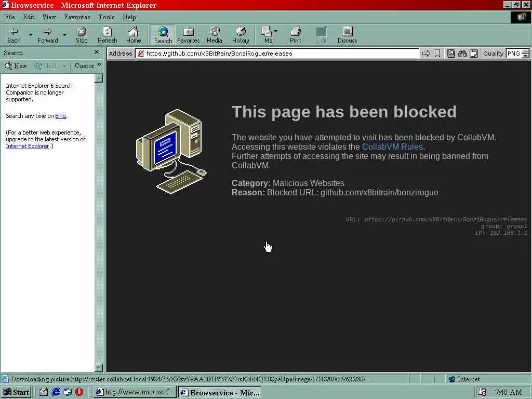This screenshot has height=399, width=532.
Task: Switch to the http://www.microsof... taskbar window
Action: pyautogui.click(x=135, y=392)
